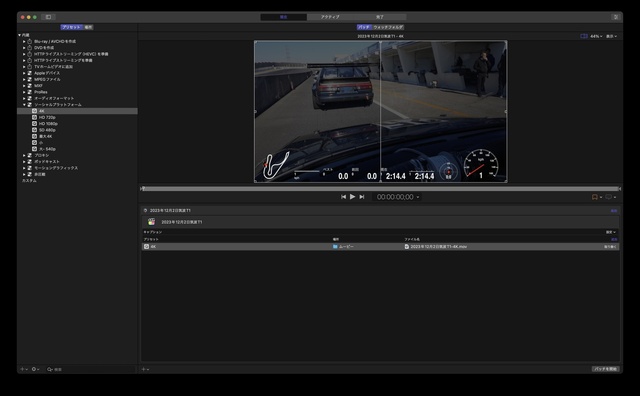Click the video preview image
Image resolution: width=640 pixels, height=396 pixels.
pos(380,111)
